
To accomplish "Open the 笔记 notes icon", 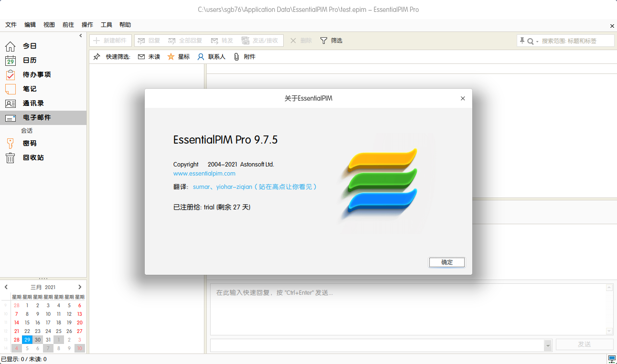I will pos(10,89).
